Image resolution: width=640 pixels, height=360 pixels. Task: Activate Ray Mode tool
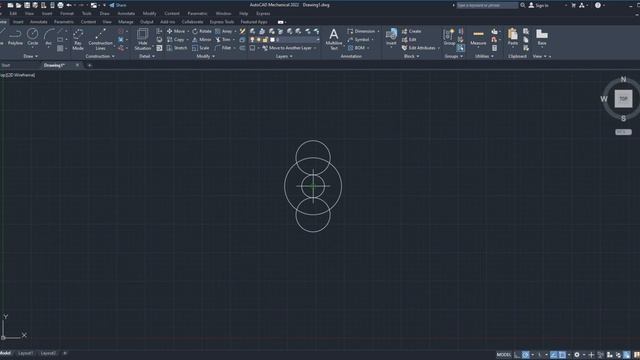pyautogui.click(x=78, y=39)
